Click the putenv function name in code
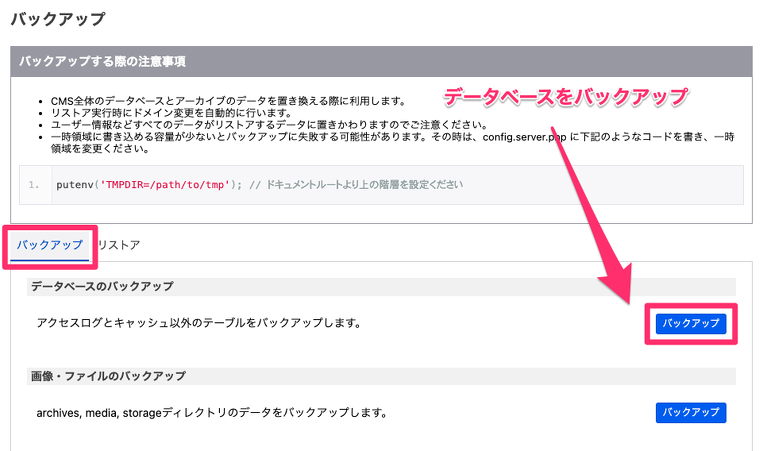763x451 pixels. pos(75,185)
